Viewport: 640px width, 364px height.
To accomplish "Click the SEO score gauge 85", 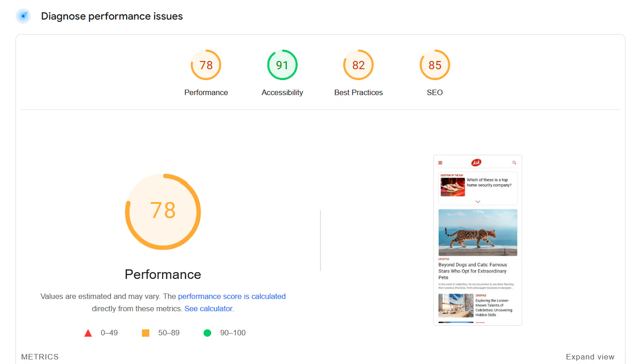I will 435,65.
